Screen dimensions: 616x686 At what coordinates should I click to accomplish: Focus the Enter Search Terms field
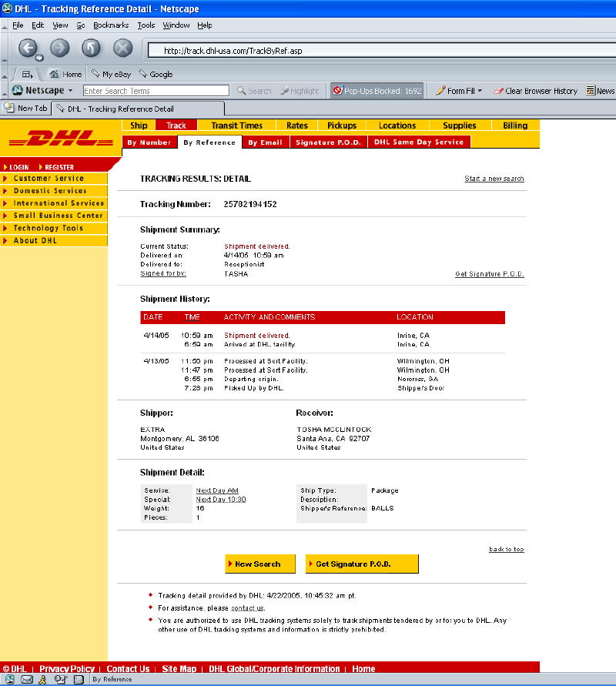pyautogui.click(x=156, y=91)
